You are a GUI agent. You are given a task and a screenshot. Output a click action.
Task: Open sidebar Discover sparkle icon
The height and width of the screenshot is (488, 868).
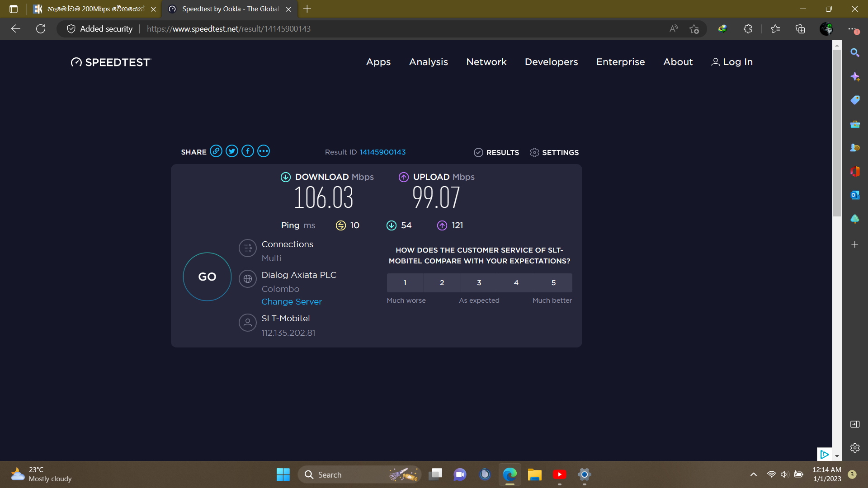pos(854,76)
